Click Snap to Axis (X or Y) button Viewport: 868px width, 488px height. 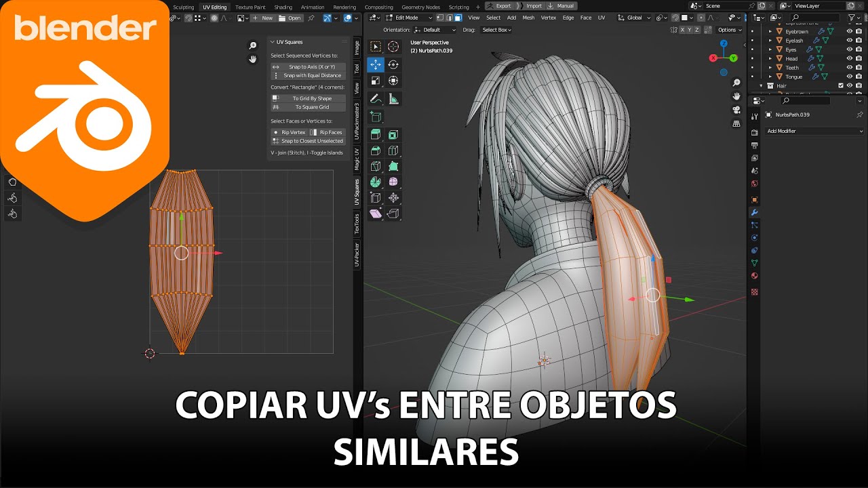308,67
